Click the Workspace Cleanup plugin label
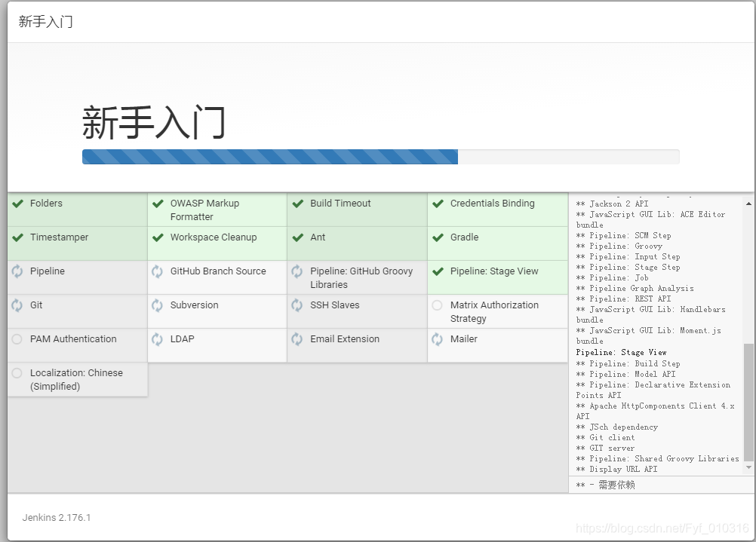 tap(214, 237)
